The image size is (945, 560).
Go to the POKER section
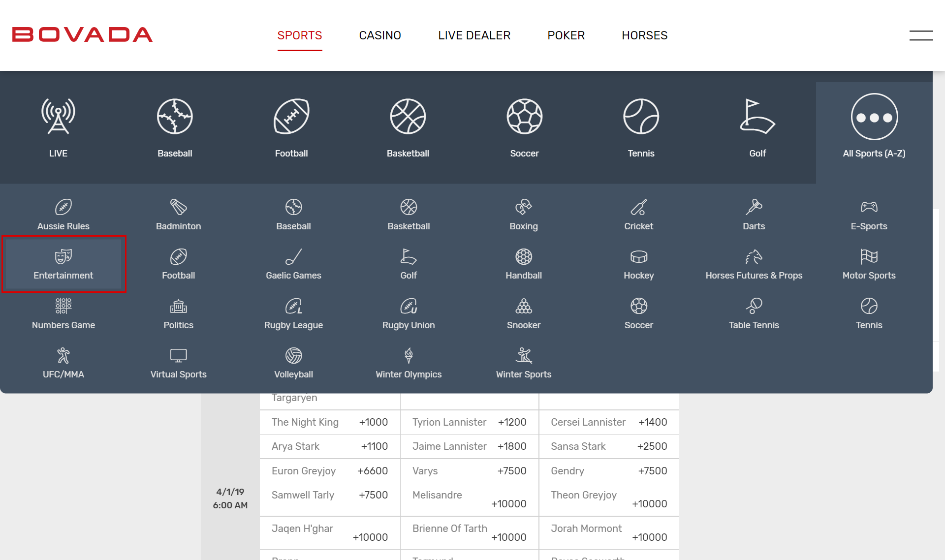pos(566,35)
